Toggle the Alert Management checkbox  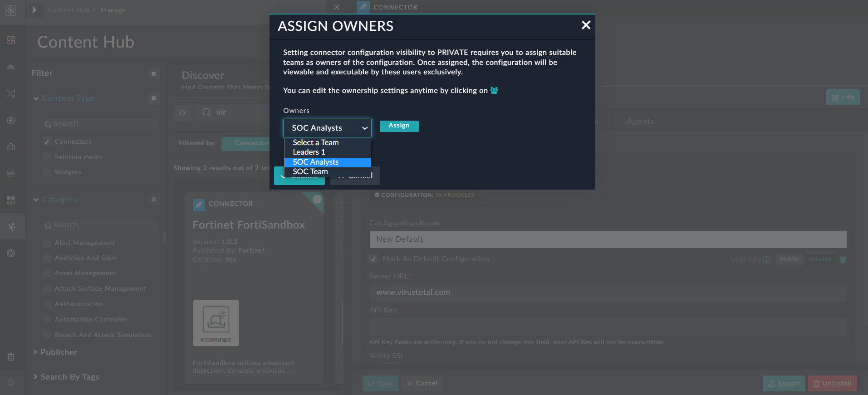click(x=47, y=243)
